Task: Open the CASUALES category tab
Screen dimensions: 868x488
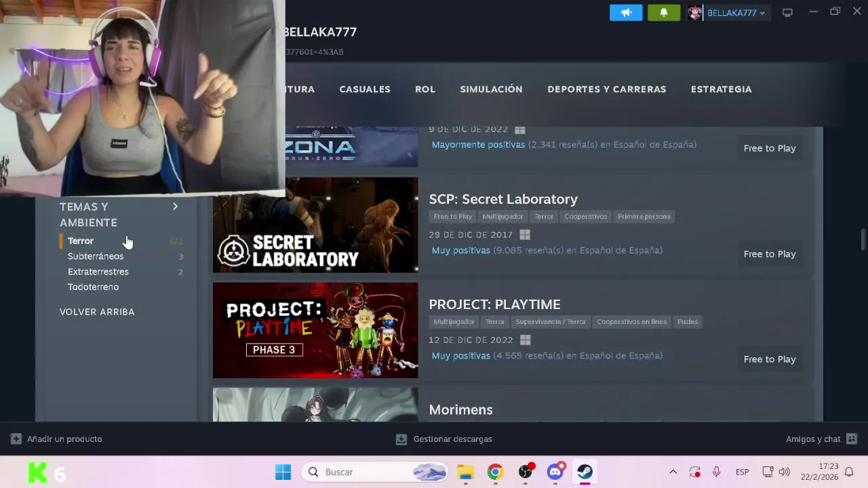Action: click(365, 89)
